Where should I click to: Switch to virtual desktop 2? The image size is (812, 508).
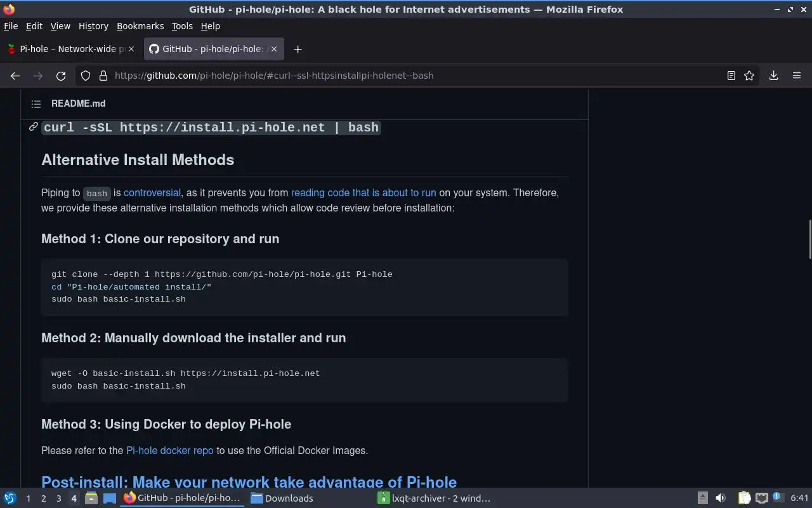(x=43, y=498)
